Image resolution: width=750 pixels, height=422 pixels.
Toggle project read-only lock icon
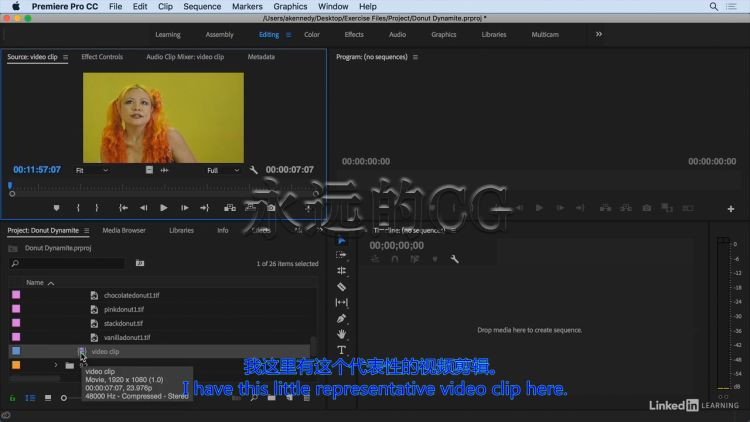tap(12, 398)
